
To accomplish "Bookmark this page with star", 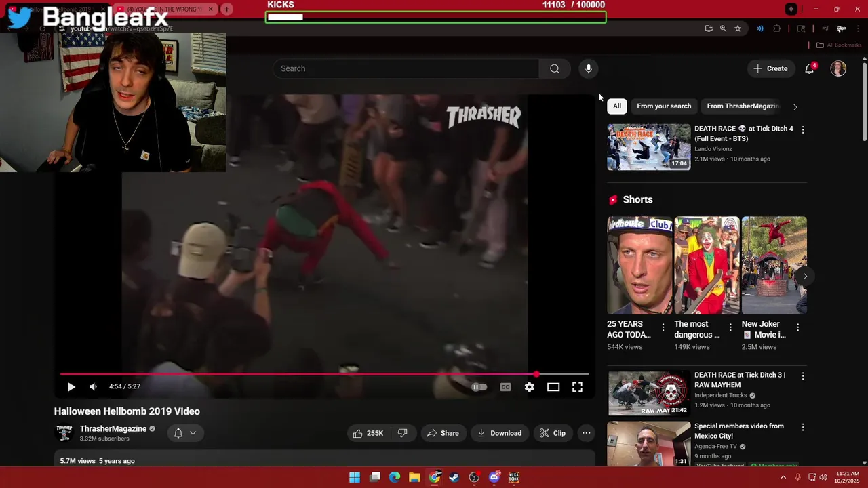I will 738,28.
